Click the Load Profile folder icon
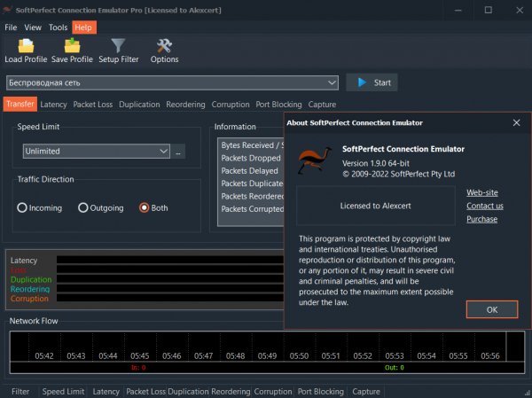This screenshot has height=398, width=532. 26,46
